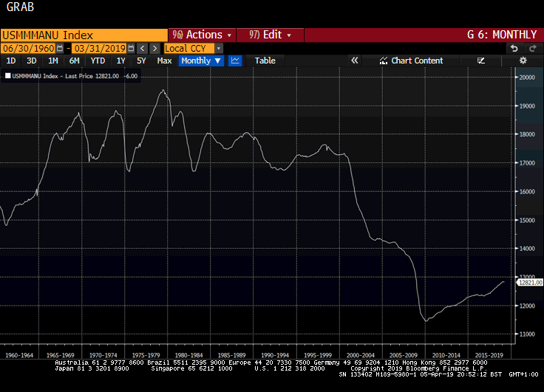The width and height of the screenshot is (544, 392).
Task: Open the Chart Content panel
Action: click(412, 61)
